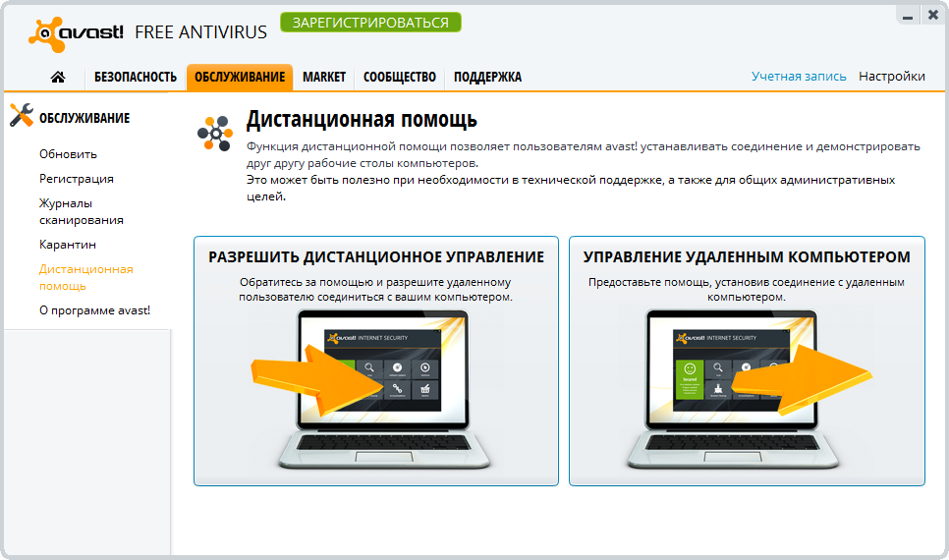The width and height of the screenshot is (949, 560).
Task: Select Обновить in the sidebar
Action: point(69,154)
